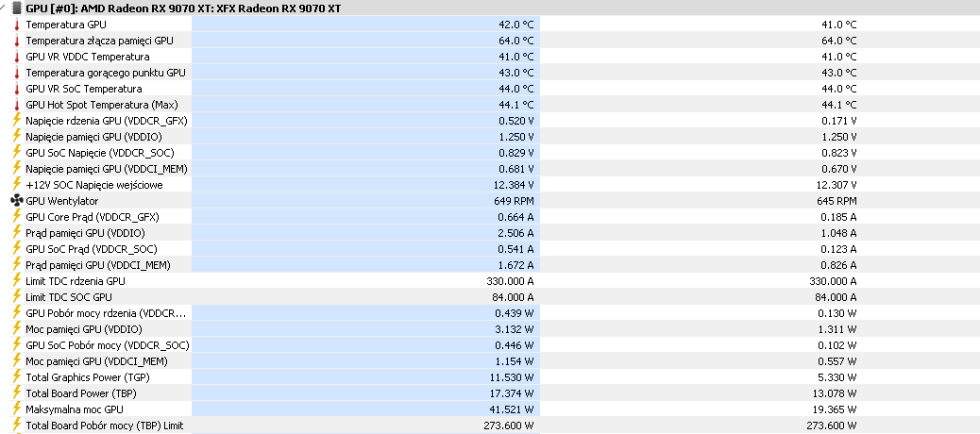Click the 3.132 W memory power value
This screenshot has width=980, height=434.
coord(516,329)
